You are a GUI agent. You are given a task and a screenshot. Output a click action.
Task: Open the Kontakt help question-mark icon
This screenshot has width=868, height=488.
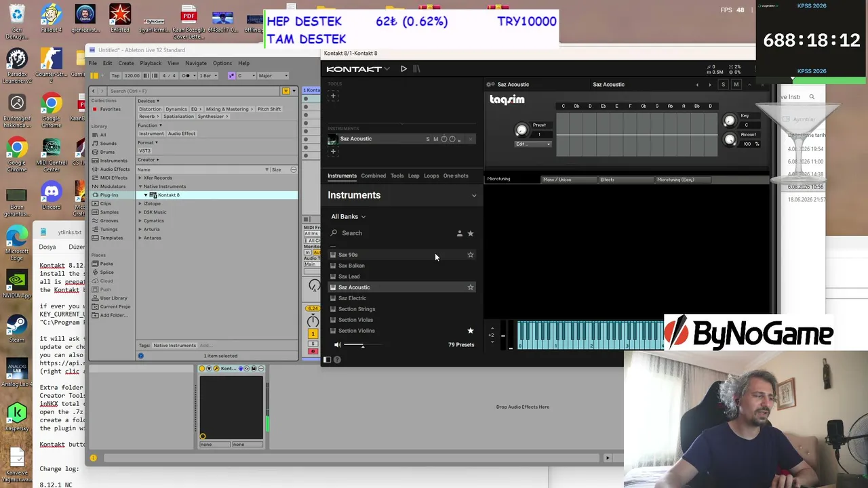click(x=337, y=360)
